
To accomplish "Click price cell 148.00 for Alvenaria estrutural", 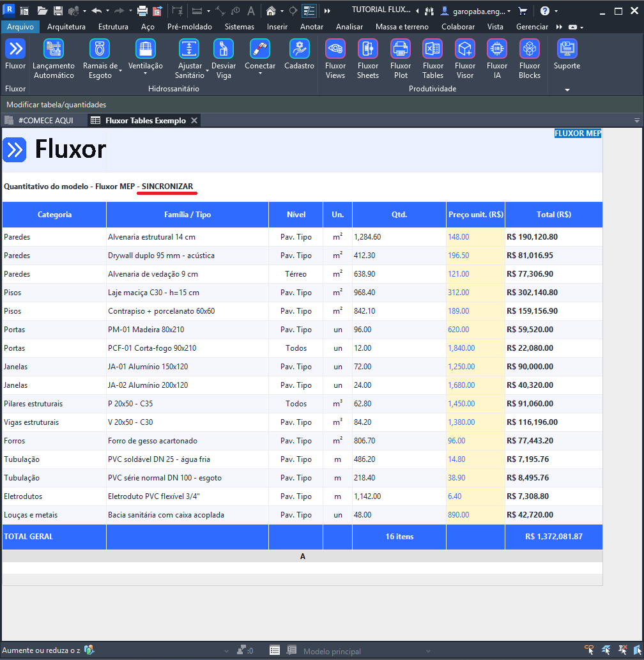I will (475, 237).
